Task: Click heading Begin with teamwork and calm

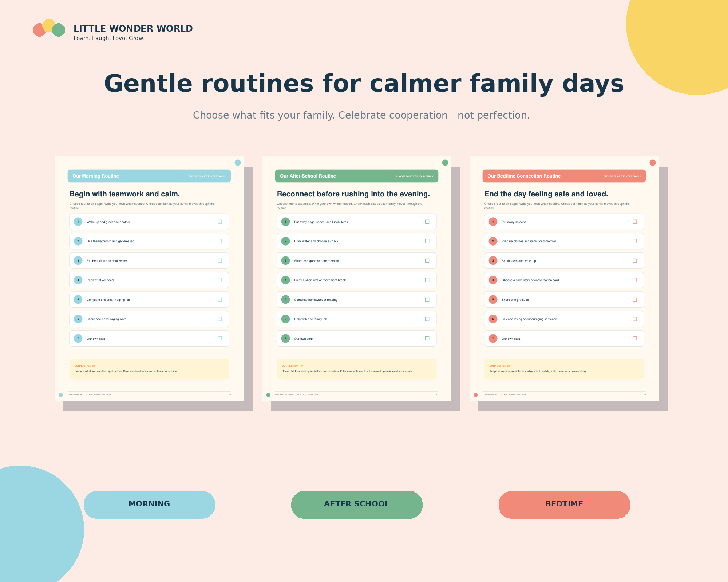Action: 125,194
